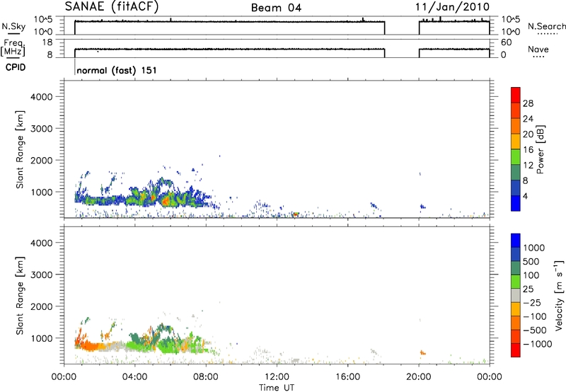Select the teal 8–12 dB Power colorbar segment
This screenshot has height=392, width=566.
click(x=516, y=172)
